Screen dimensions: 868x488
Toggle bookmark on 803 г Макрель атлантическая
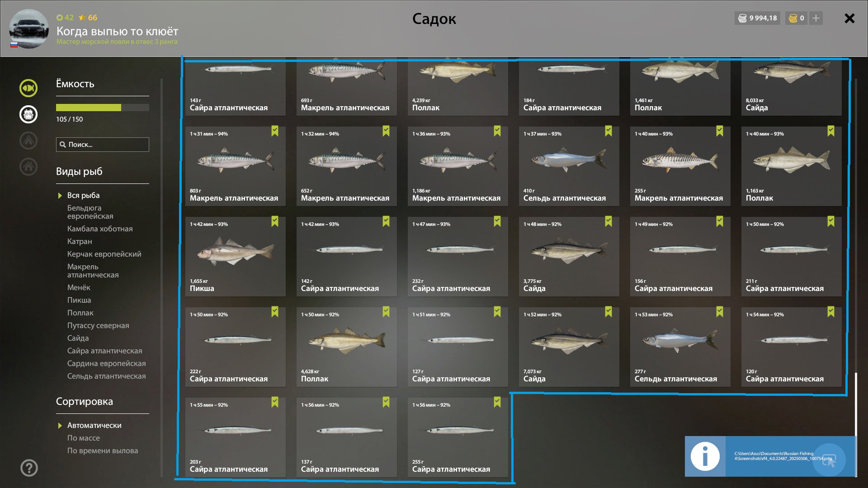point(275,131)
